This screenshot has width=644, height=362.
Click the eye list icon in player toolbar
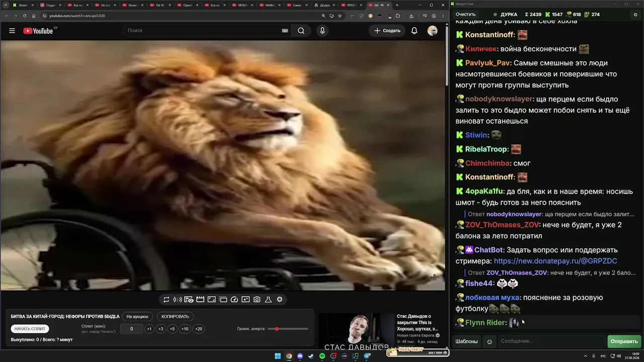[189, 300]
